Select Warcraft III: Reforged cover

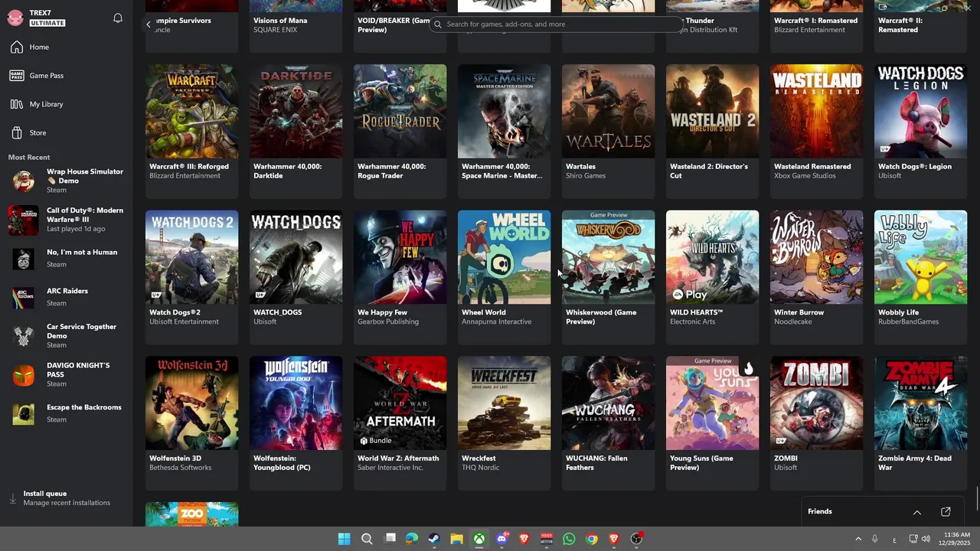click(191, 111)
